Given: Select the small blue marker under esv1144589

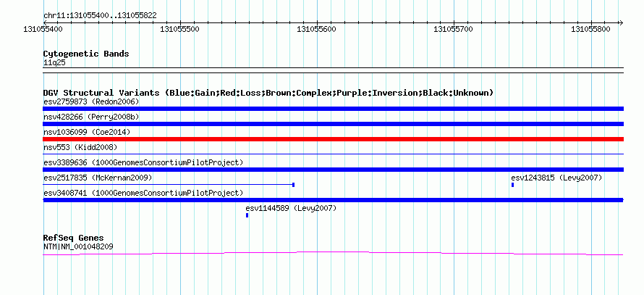Looking at the screenshot, I should click(x=247, y=215).
